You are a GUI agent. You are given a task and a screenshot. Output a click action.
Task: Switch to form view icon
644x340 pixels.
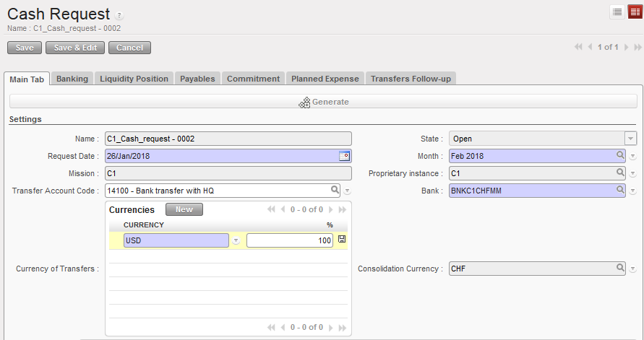pyautogui.click(x=634, y=12)
